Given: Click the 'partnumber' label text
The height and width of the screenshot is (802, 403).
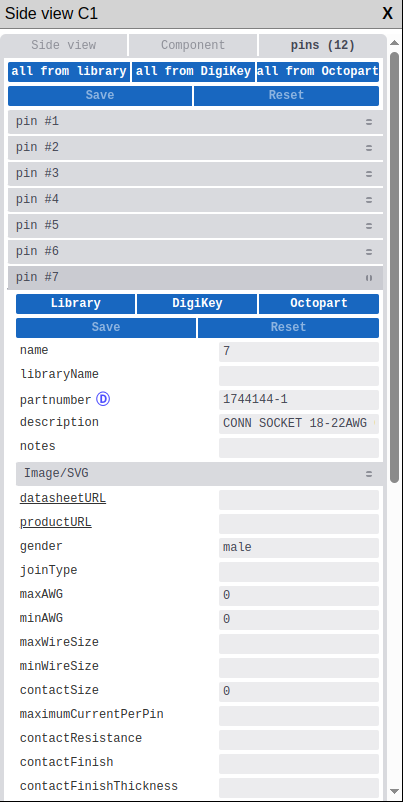Looking at the screenshot, I should [56, 400].
